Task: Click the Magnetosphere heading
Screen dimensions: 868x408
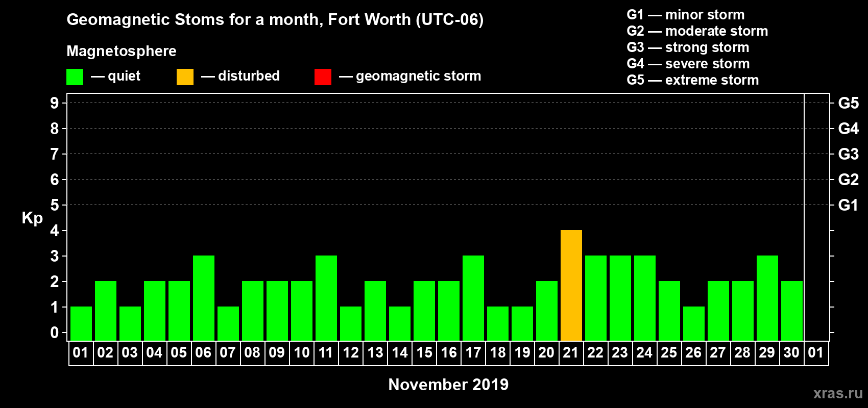Action: (122, 52)
